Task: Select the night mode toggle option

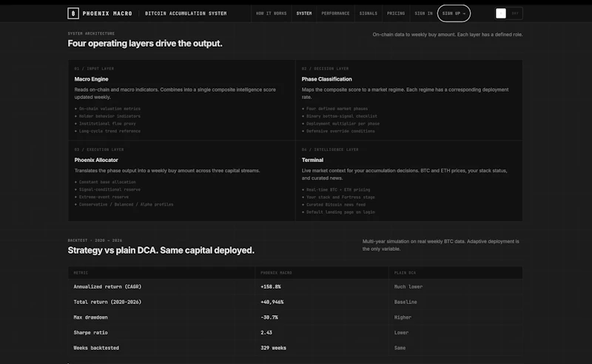Action: [x=501, y=13]
